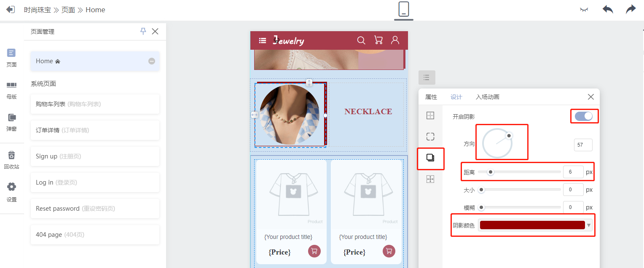Select the border design icon in panel
Viewport: 644px width, 268px height.
click(430, 137)
